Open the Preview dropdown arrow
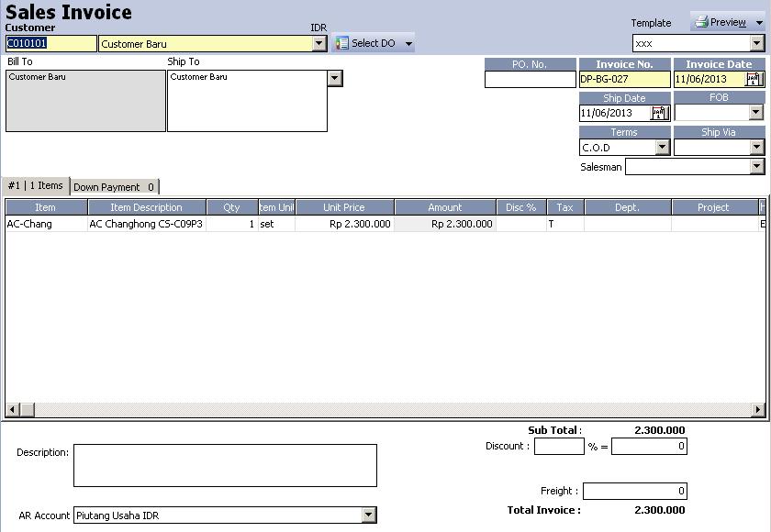The width and height of the screenshot is (771, 532). pyautogui.click(x=759, y=23)
